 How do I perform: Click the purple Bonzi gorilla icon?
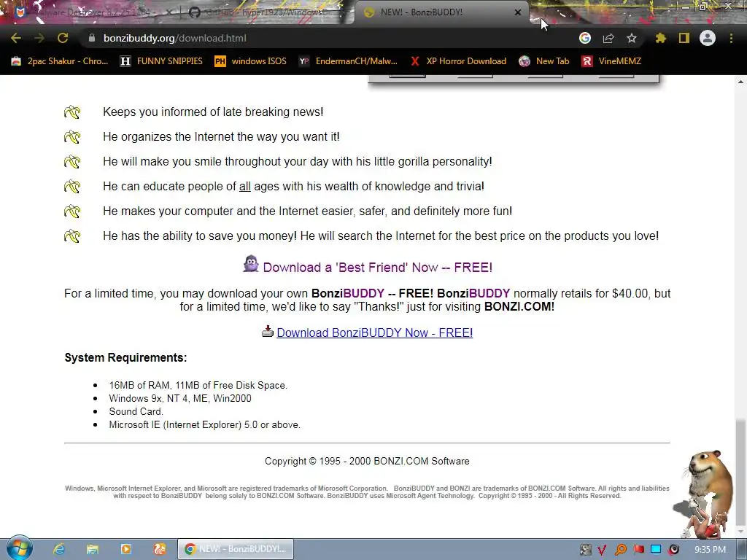coord(251,264)
